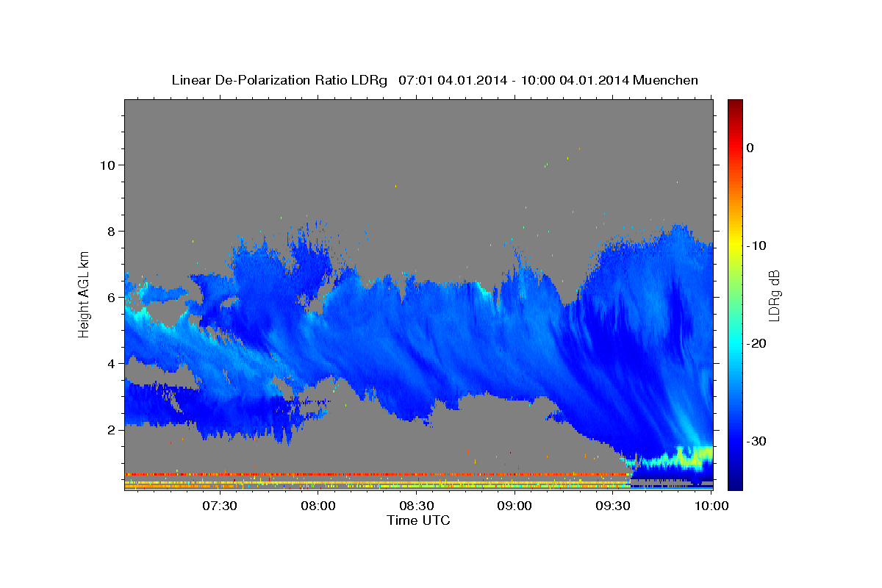882x588 pixels.
Task: Click the colorbar label '0'
Action: pyautogui.click(x=750, y=148)
